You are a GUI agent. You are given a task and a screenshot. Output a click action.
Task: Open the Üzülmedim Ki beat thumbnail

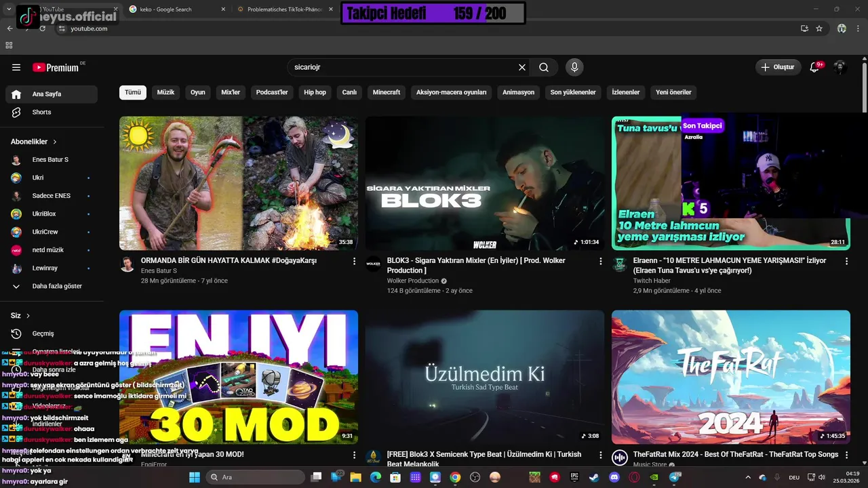coord(485,377)
